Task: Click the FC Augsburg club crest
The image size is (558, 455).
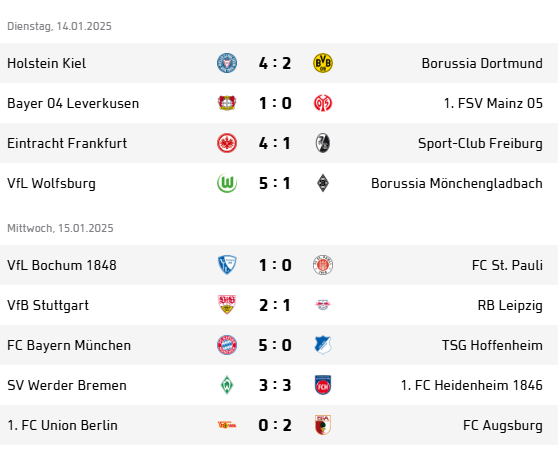Action: point(323,425)
